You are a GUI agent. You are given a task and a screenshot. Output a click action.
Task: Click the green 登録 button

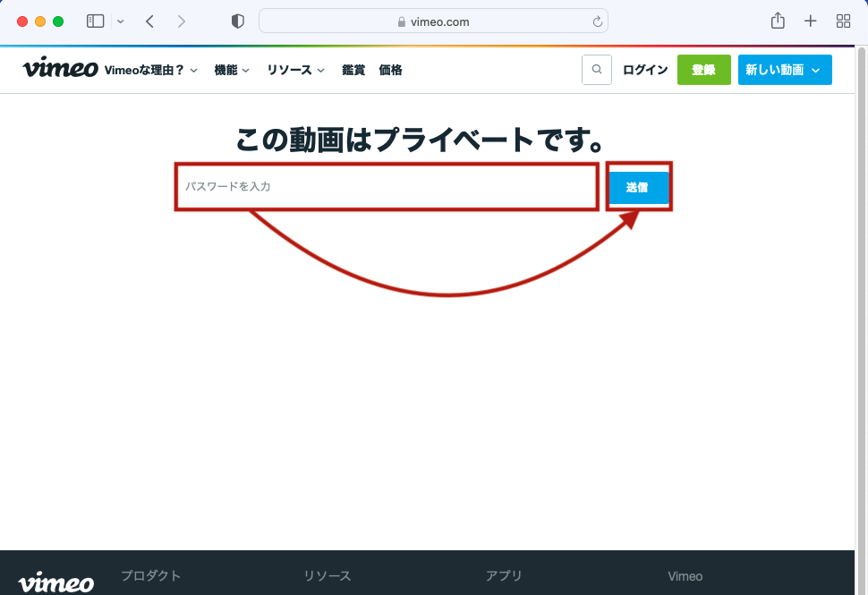pyautogui.click(x=703, y=70)
